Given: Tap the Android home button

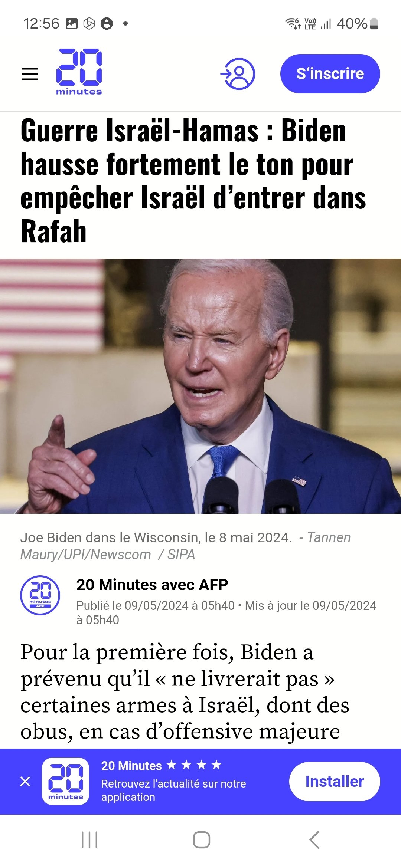Looking at the screenshot, I should tap(202, 840).
